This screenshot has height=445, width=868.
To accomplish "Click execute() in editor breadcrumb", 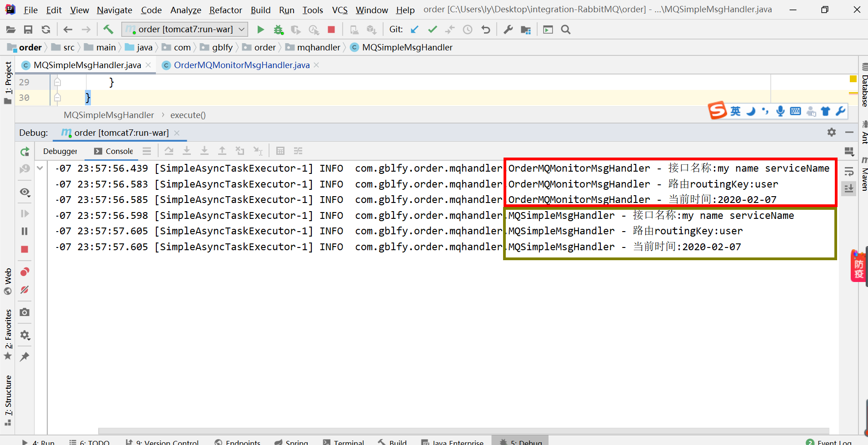I will pyautogui.click(x=188, y=115).
